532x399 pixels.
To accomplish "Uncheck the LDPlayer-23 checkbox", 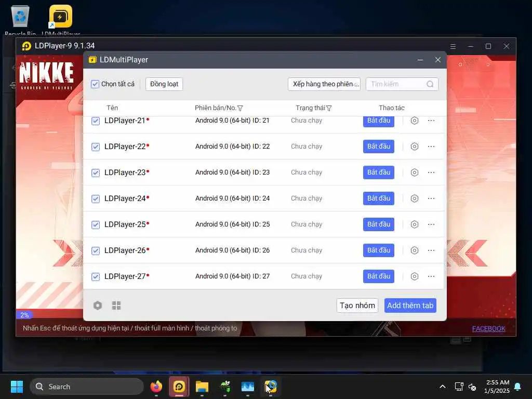I will click(x=96, y=172).
